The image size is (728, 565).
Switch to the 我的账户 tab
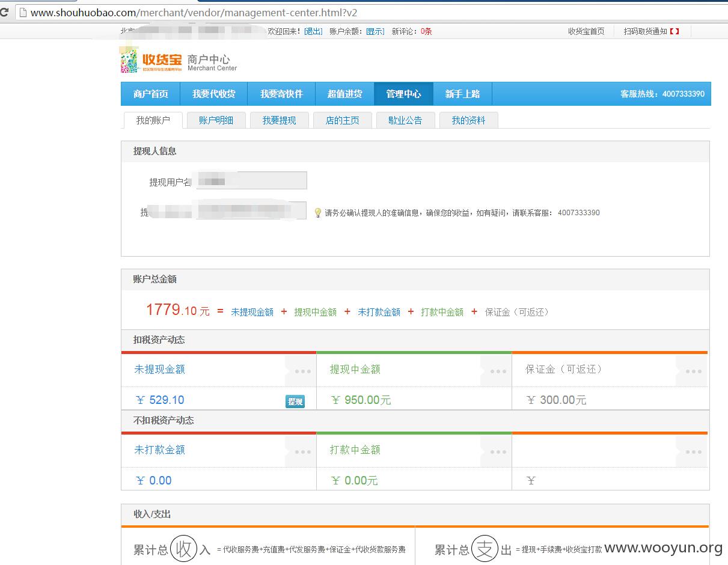[153, 120]
